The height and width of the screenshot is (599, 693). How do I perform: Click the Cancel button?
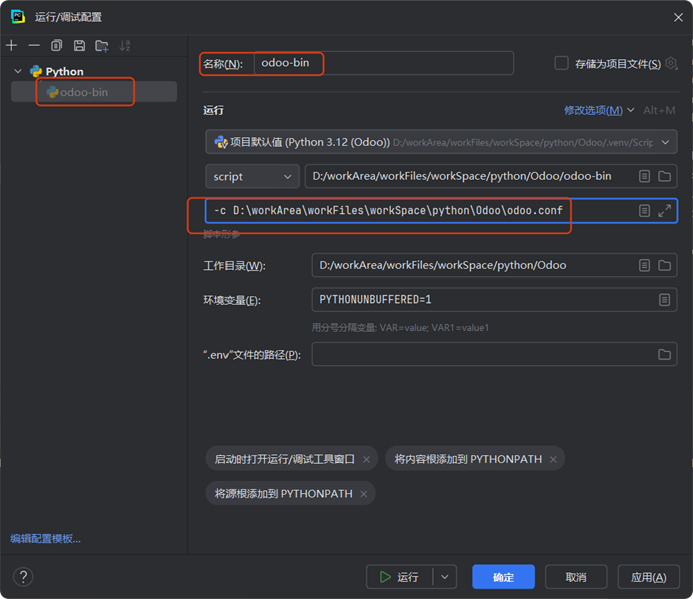576,576
